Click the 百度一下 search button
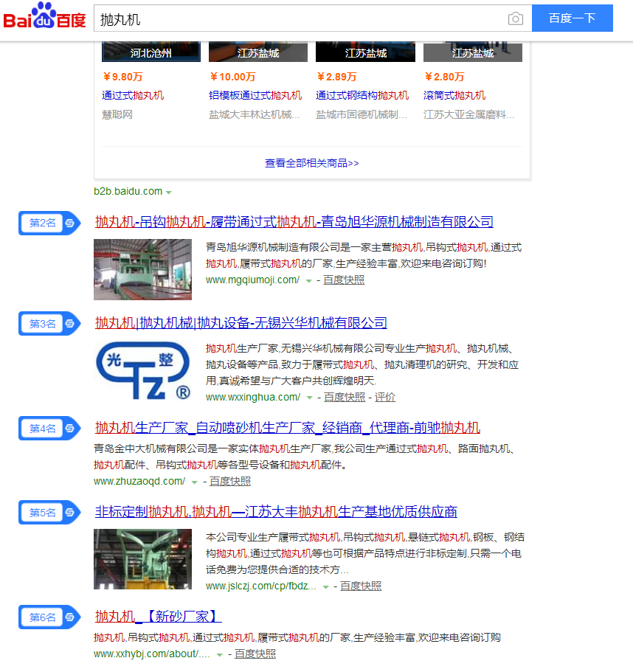Image resolution: width=633 pixels, height=672 pixels. 573,18
